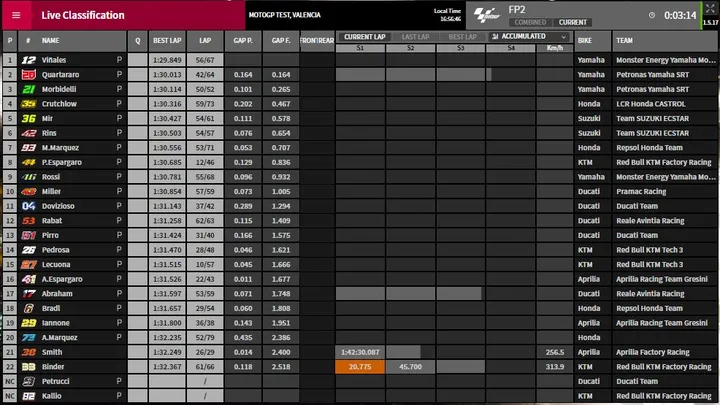This screenshot has width=720, height=405.
Task: Select Petrucci rider row name
Action: (x=56, y=381)
